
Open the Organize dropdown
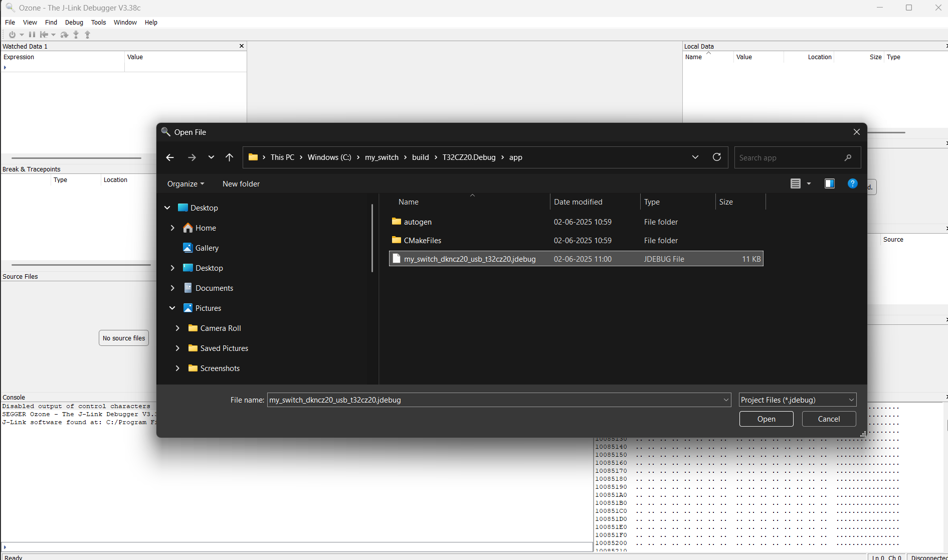tap(185, 184)
